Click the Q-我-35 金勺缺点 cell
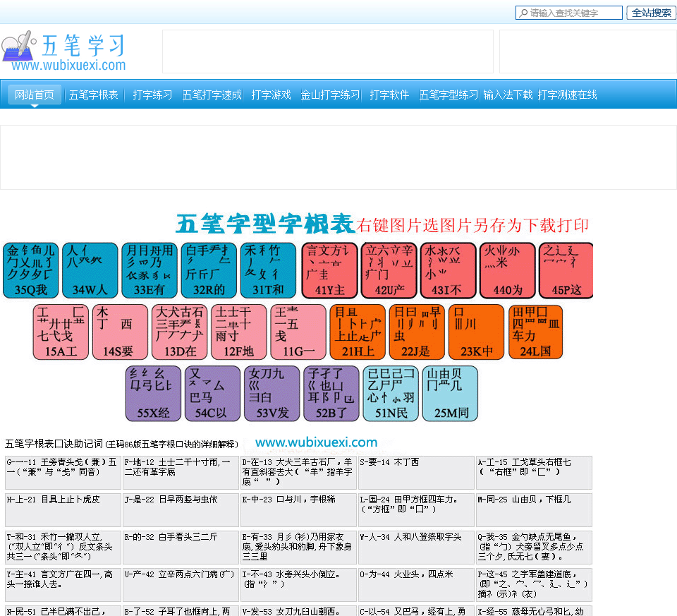 [x=534, y=548]
